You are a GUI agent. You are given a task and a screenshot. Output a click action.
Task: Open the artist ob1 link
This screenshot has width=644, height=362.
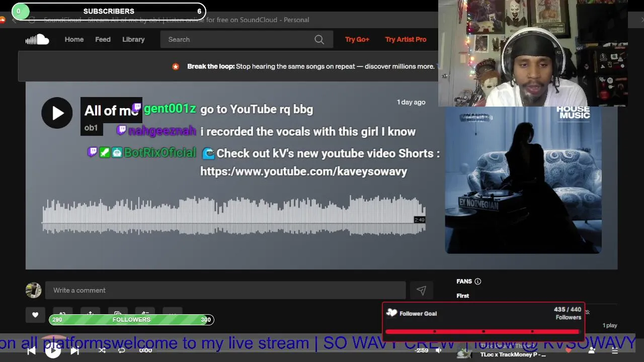(x=91, y=128)
